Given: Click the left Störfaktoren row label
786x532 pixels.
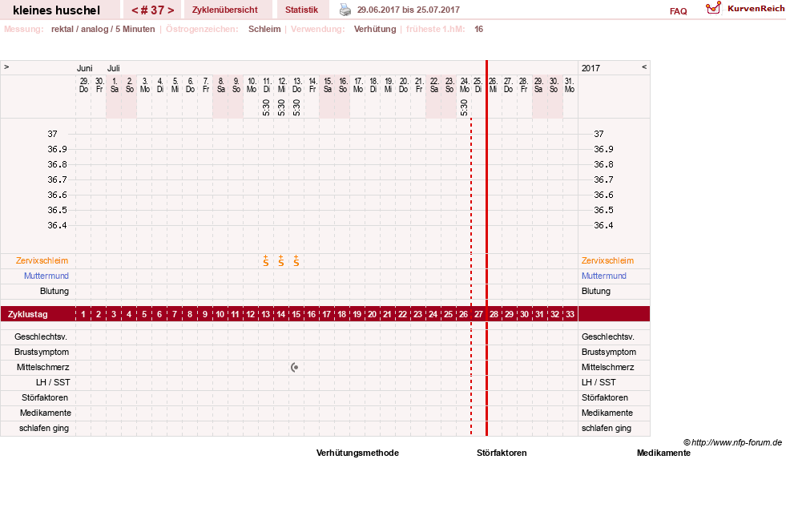Looking at the screenshot, I should [45, 397].
